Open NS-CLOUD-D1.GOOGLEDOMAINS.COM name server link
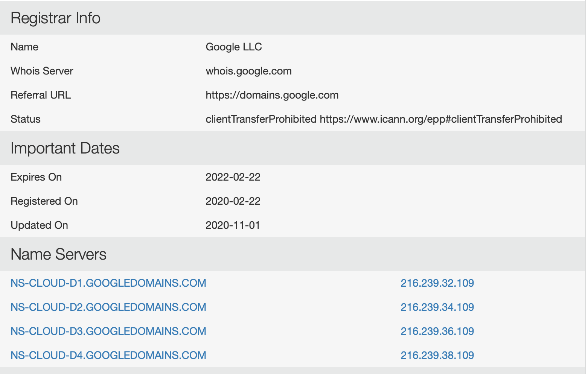The width and height of the screenshot is (588, 374). point(108,283)
